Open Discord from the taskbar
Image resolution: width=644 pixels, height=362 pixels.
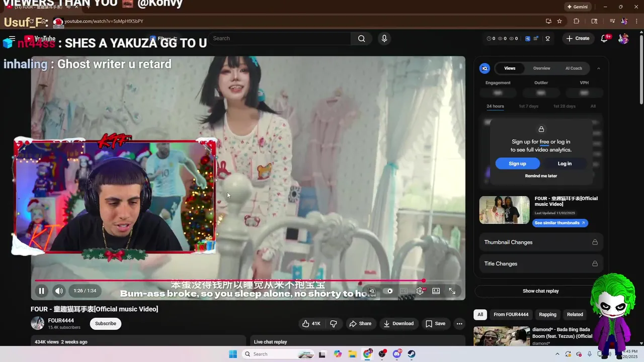pyautogui.click(x=397, y=354)
